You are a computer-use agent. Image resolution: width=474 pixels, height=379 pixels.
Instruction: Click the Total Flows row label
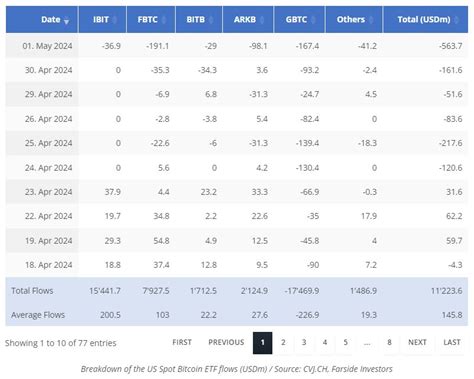click(32, 291)
